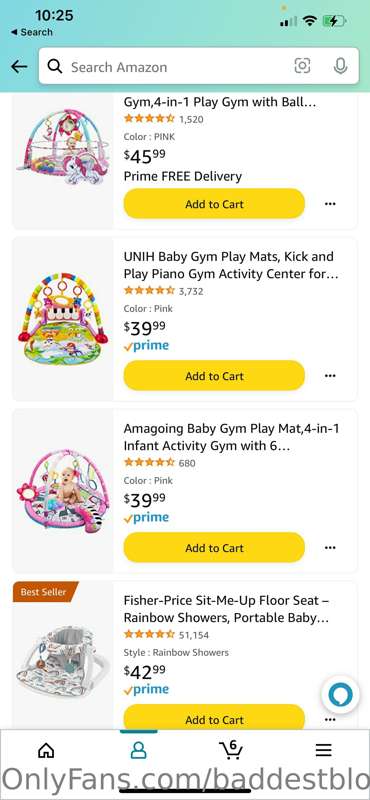Image resolution: width=370 pixels, height=800 pixels.
Task: Add Amagoing Baby Gym Play Mat to cart
Action: (214, 548)
